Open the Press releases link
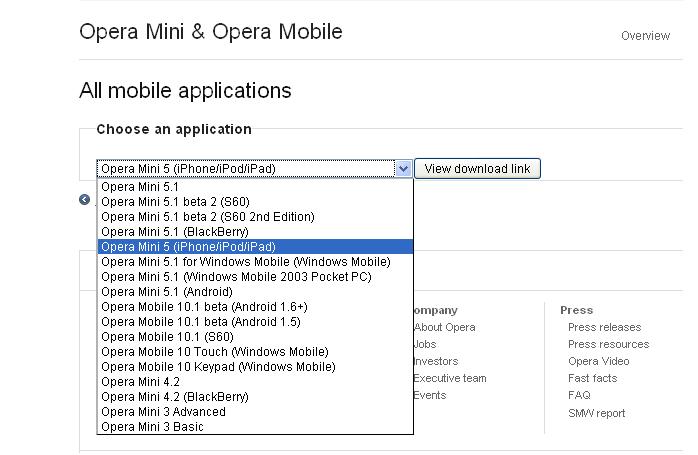This screenshot has width=698, height=455. click(x=604, y=327)
